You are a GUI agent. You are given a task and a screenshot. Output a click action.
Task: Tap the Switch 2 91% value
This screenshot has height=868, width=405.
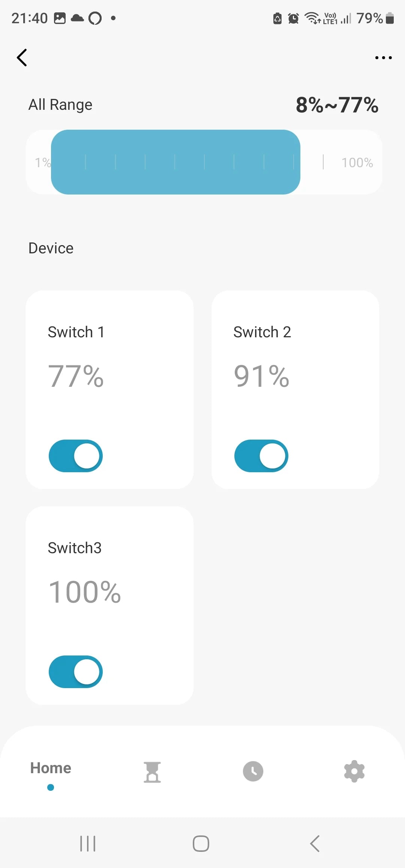coord(261,376)
